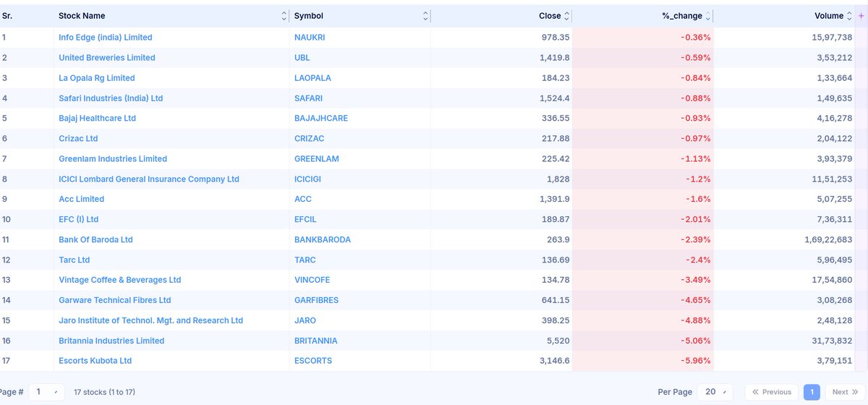
Task: Click the NAUKRI symbol link
Action: 310,37
